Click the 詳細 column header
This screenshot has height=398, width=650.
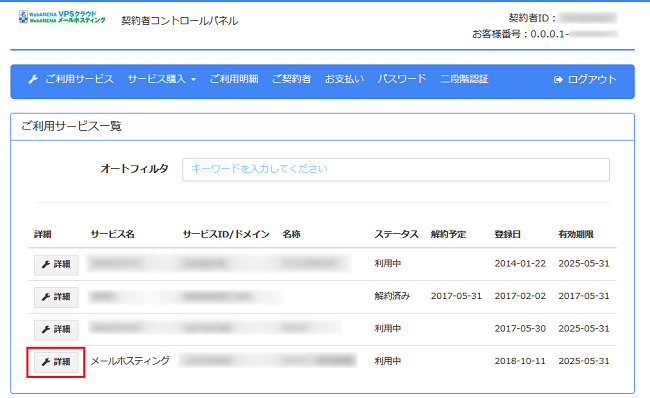pos(43,234)
